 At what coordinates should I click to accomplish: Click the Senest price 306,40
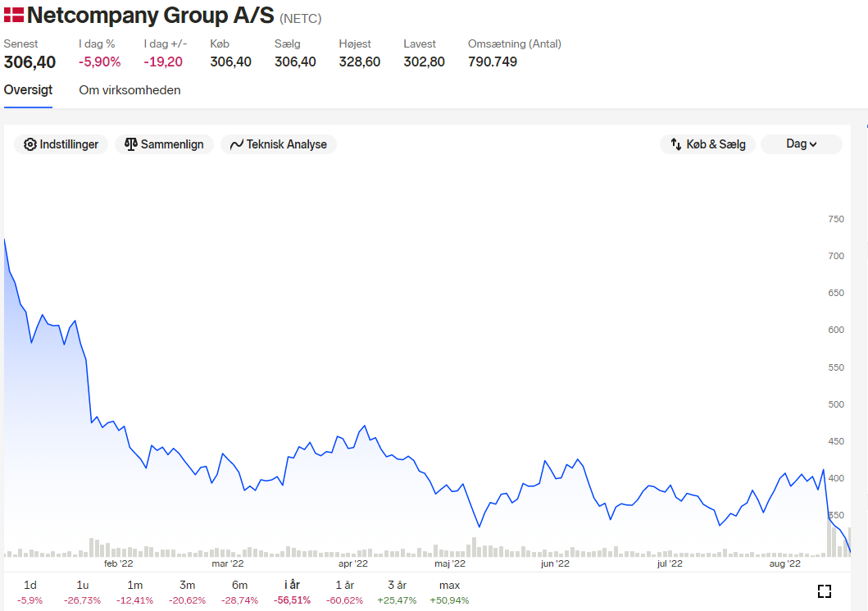pos(30,62)
